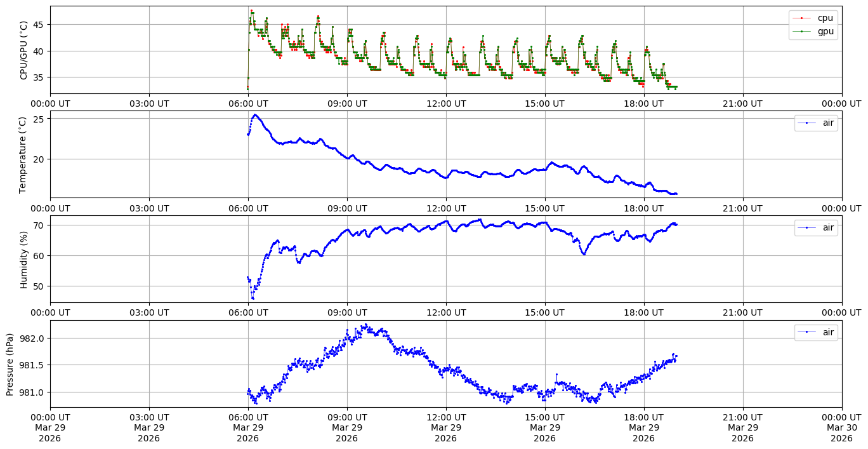
Task: Select the Pressure (hPa) y-axis label
Action: (x=10, y=364)
